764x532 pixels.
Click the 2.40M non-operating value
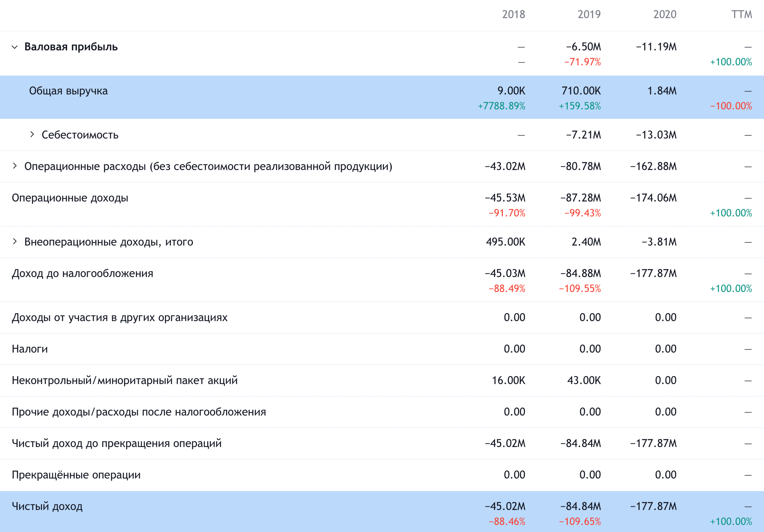tap(586, 242)
